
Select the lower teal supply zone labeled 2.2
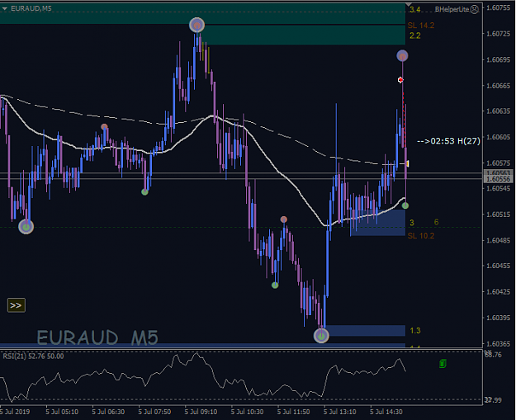304,35
